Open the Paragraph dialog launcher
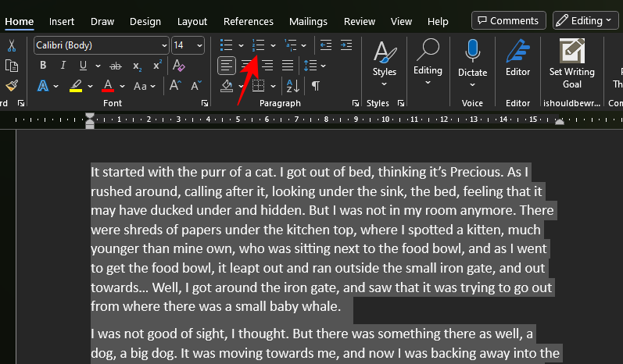 (355, 104)
